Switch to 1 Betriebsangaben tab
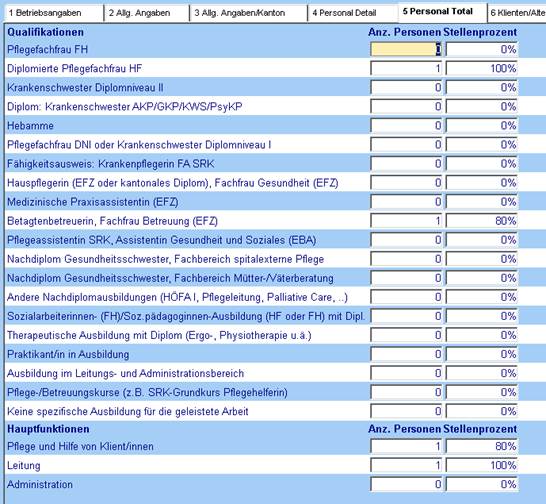Image resolution: width=546 pixels, height=504 pixels. [54, 13]
